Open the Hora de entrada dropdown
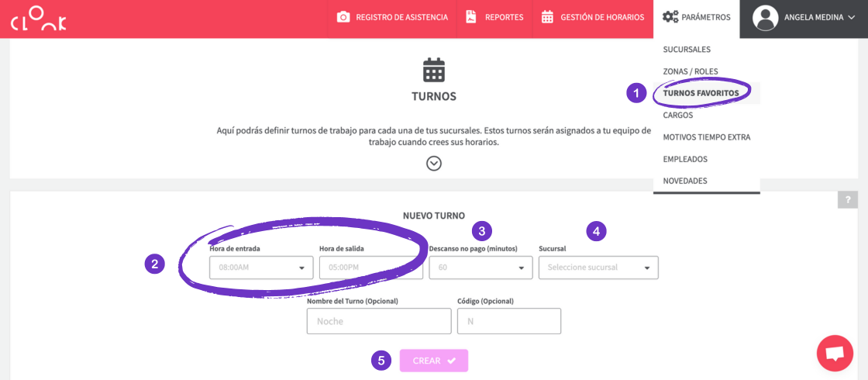Image resolution: width=868 pixels, height=380 pixels. 261,268
